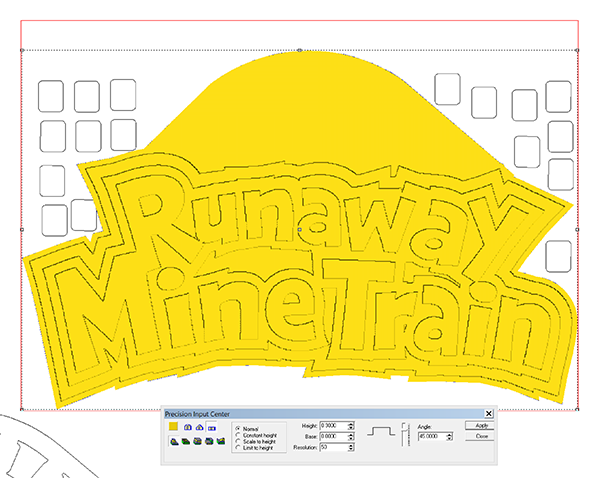Click the Apply button

coord(481,426)
